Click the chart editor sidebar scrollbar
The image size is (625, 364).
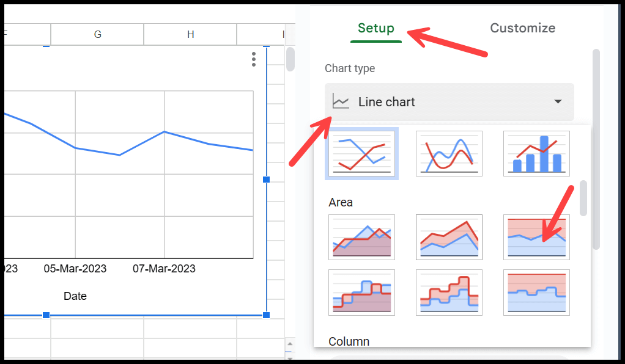pyautogui.click(x=596, y=150)
